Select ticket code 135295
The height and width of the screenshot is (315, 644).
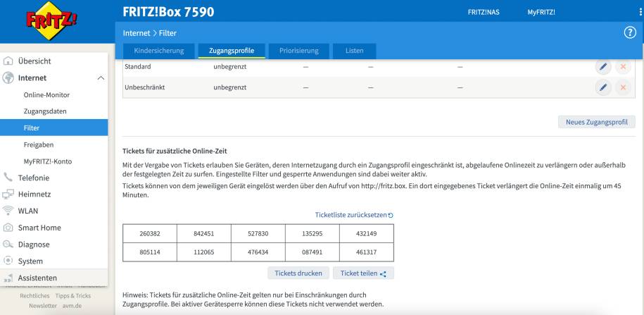(312, 233)
